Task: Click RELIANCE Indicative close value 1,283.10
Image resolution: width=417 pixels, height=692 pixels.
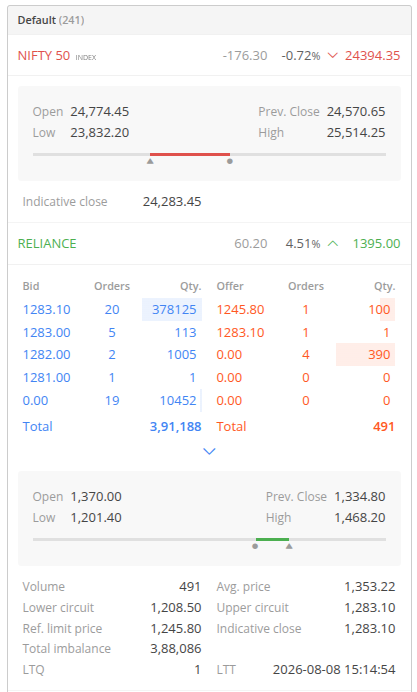Action: 370,628
